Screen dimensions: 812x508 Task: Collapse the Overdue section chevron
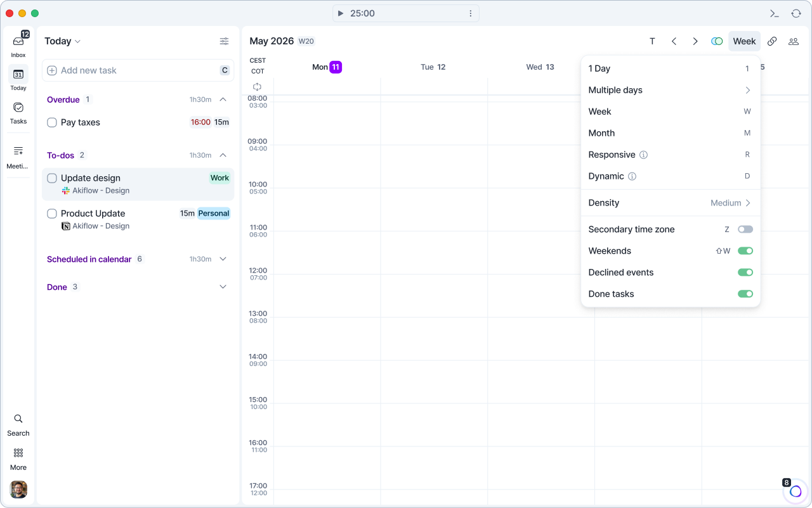(x=223, y=100)
